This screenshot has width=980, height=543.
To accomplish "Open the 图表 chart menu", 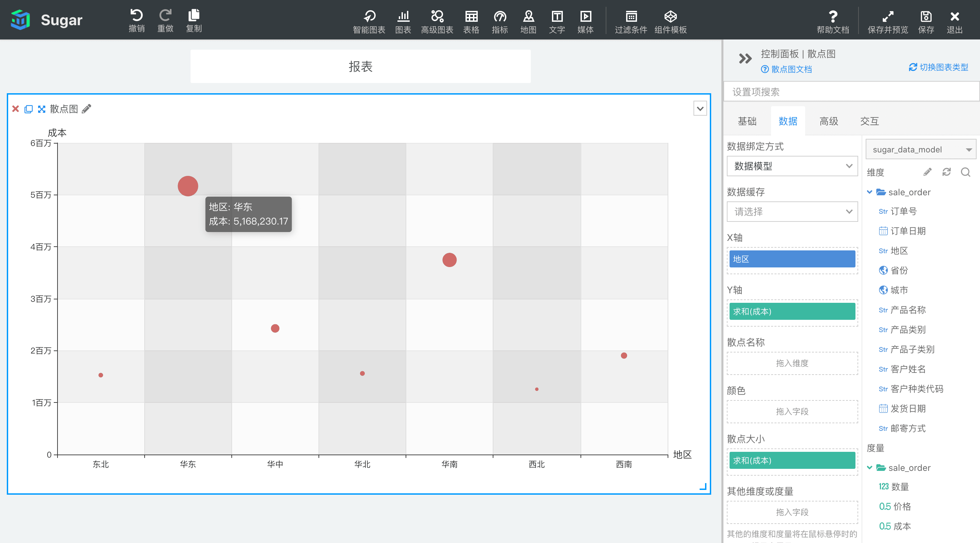I will pyautogui.click(x=403, y=21).
